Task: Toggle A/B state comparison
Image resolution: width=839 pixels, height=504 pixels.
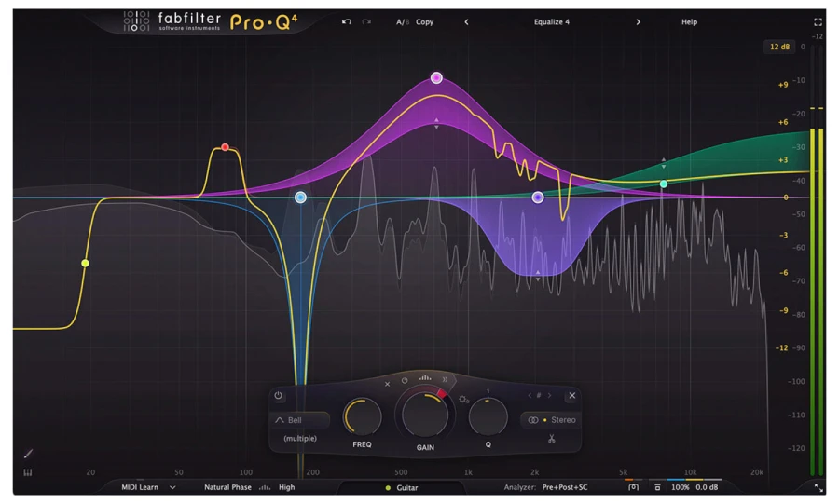Action: pyautogui.click(x=403, y=22)
